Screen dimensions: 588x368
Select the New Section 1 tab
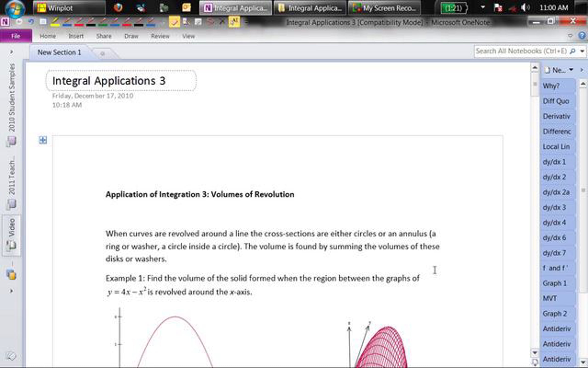[x=59, y=52]
